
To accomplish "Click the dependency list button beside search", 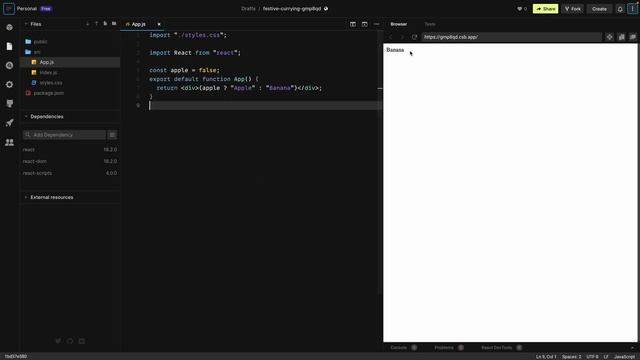I will pos(112,135).
